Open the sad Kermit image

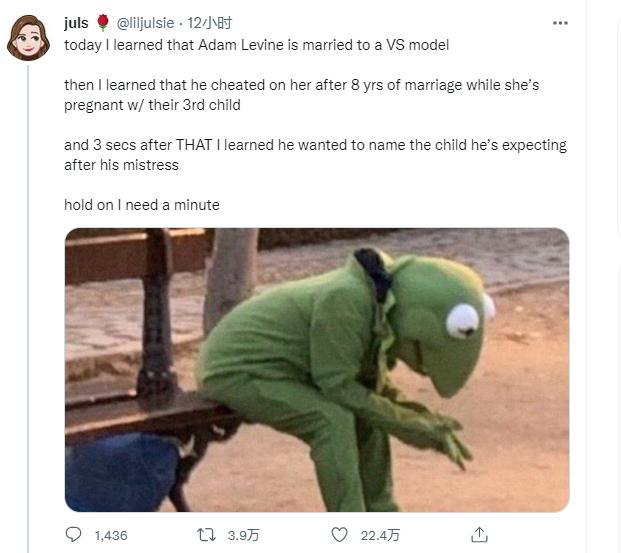click(317, 370)
